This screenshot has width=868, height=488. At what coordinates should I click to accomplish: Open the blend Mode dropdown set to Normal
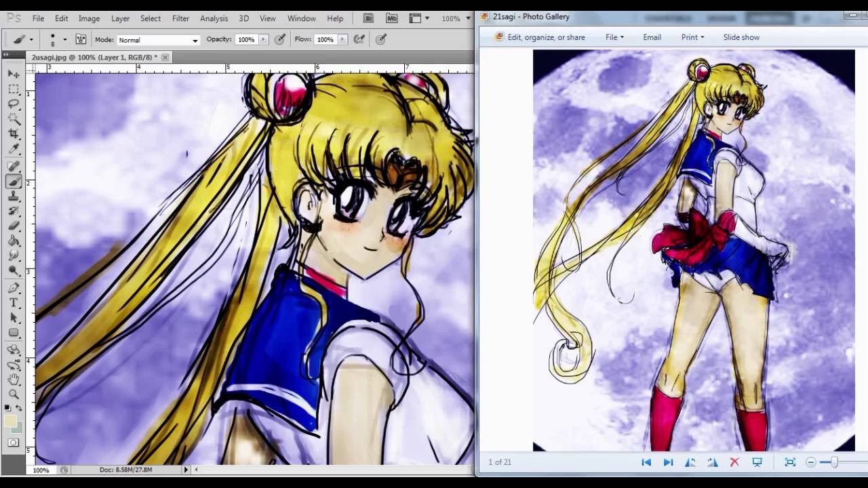tap(158, 40)
